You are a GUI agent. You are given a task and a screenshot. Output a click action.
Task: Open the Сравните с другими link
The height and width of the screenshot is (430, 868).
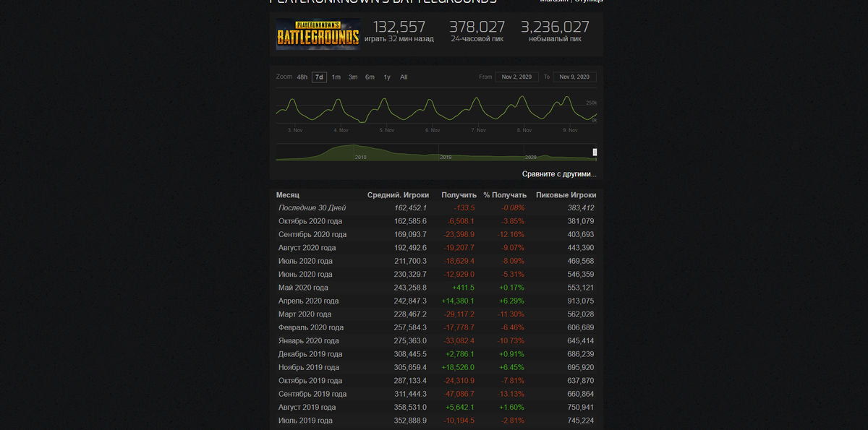click(x=559, y=174)
